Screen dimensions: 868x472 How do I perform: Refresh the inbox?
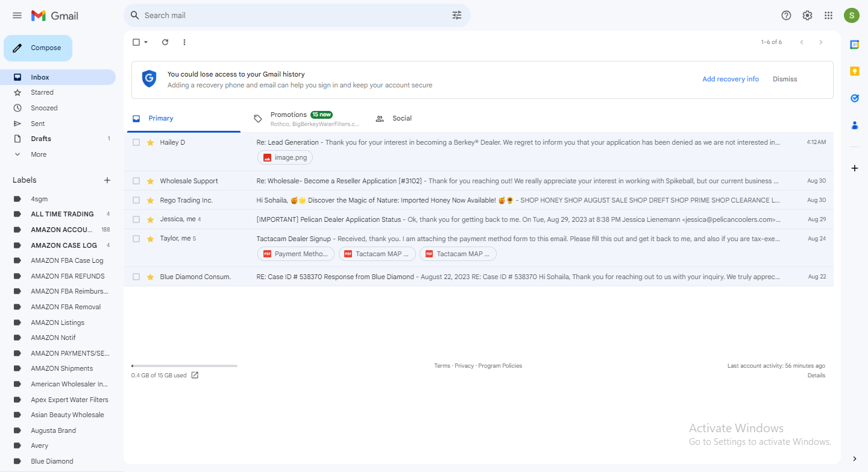click(x=165, y=42)
